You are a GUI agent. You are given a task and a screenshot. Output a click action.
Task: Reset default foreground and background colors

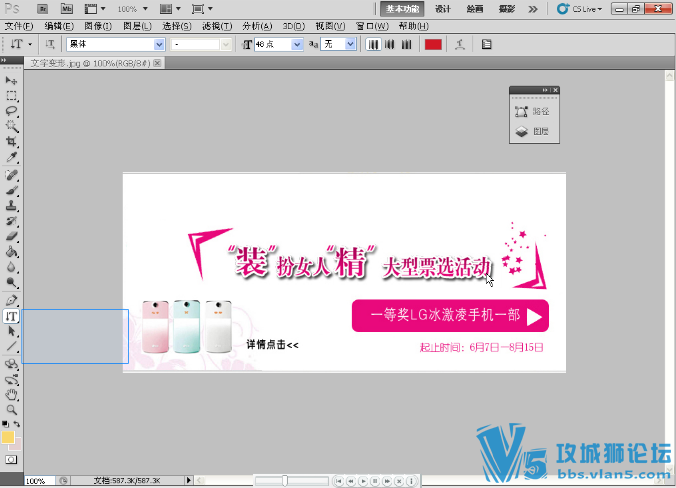pos(5,424)
